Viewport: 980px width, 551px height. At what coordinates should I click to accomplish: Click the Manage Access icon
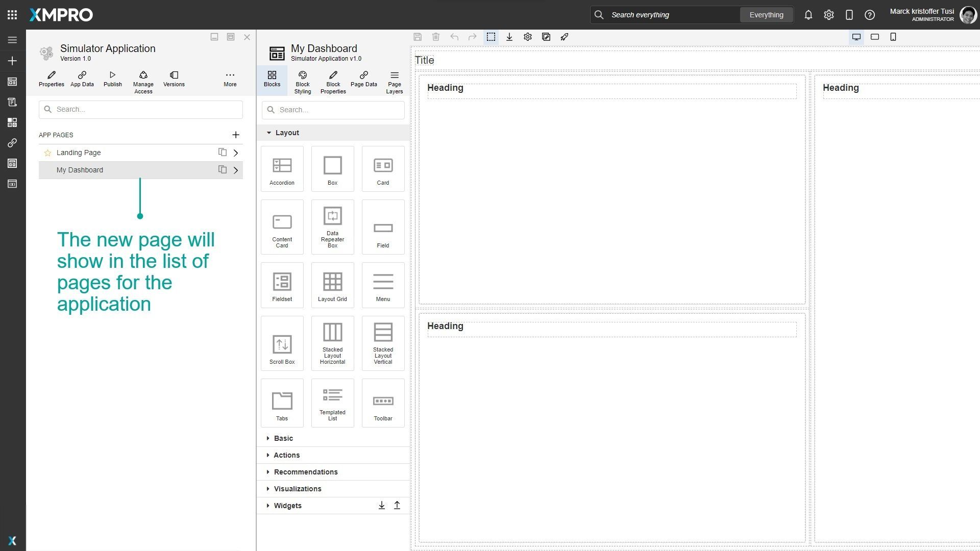143,79
